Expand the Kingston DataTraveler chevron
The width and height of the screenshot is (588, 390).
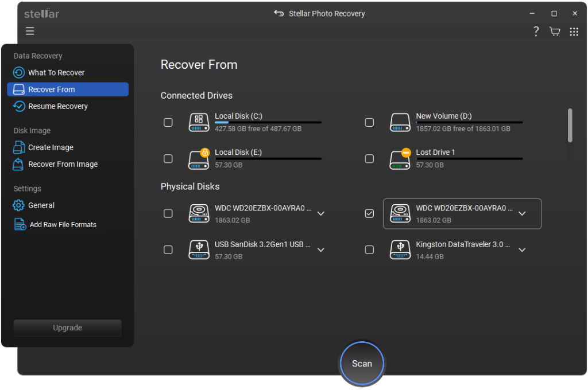522,250
